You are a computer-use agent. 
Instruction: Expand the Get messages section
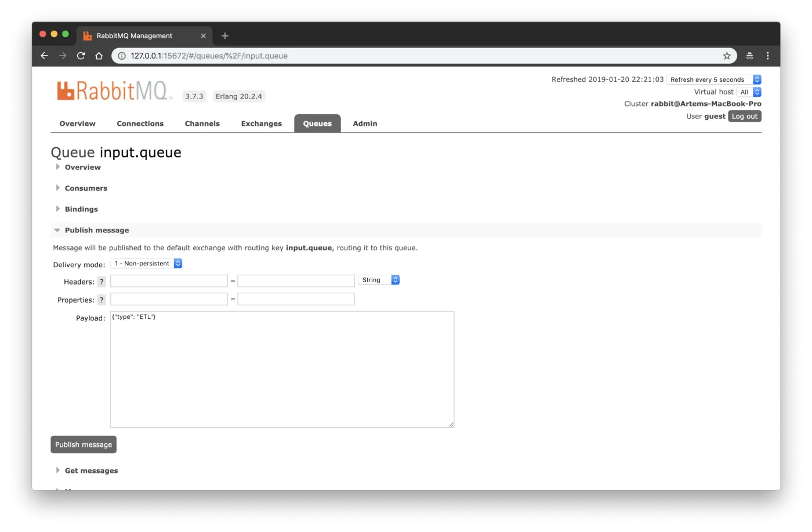tap(91, 471)
